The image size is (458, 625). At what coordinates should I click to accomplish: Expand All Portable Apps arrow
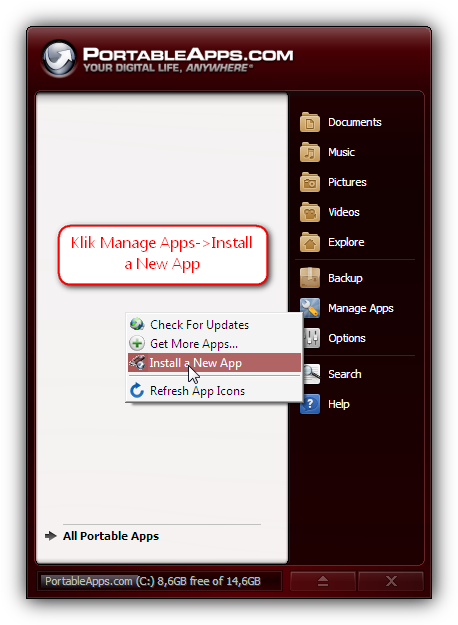coord(51,536)
